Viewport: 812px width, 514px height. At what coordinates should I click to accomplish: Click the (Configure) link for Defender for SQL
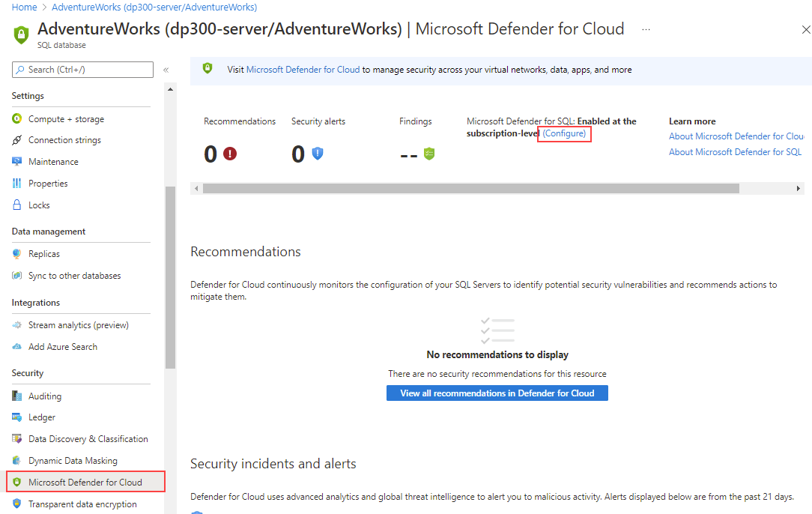564,133
